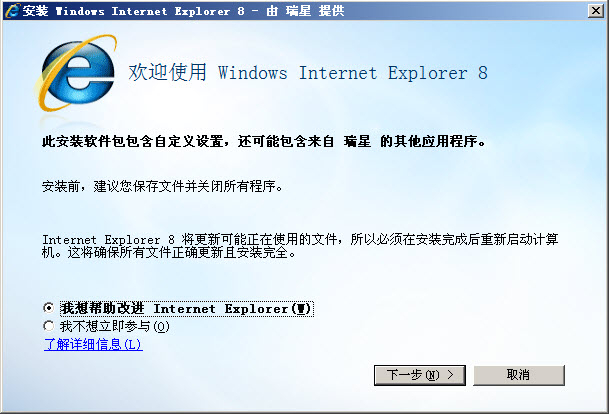Click the 由 瑞星 提供 text in title bar

[305, 11]
